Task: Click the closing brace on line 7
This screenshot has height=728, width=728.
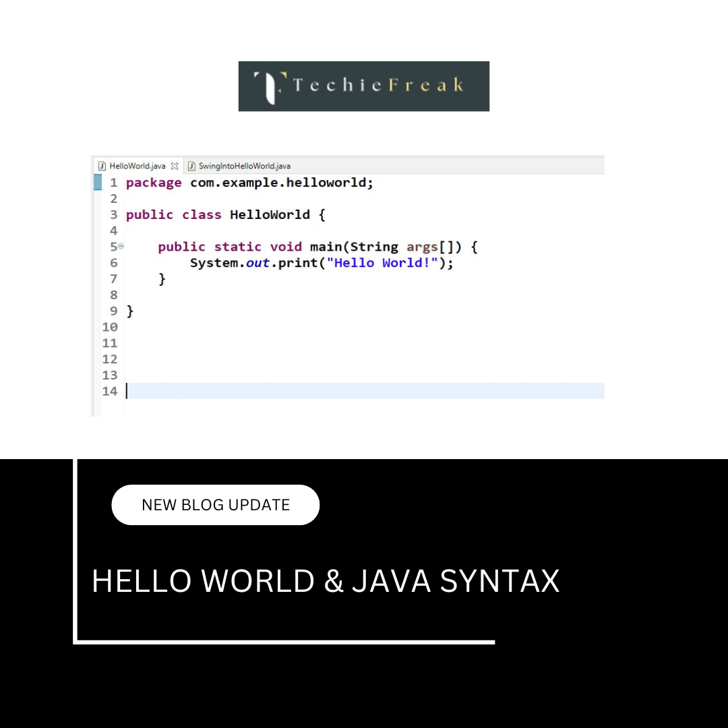Action: point(162,279)
